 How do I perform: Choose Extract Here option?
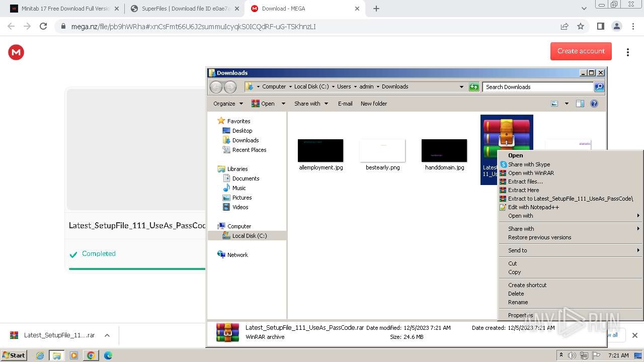(570, 190)
